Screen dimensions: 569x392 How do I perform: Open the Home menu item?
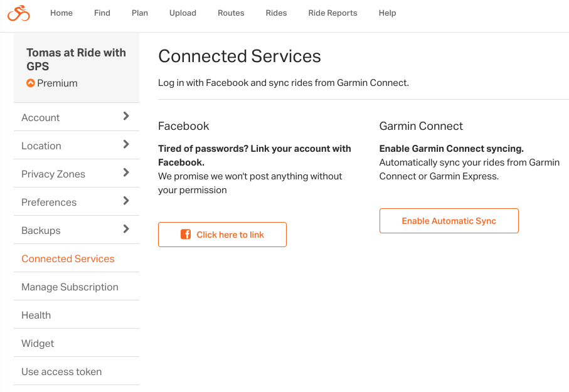61,13
